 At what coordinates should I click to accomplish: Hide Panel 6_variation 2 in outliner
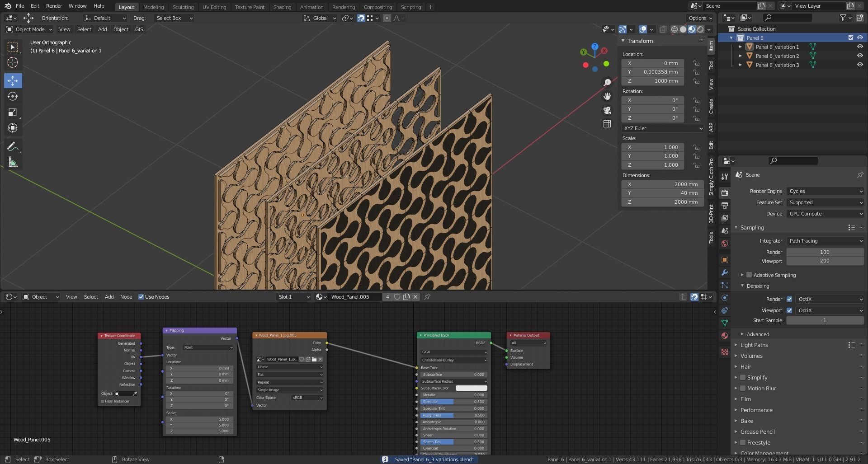pos(860,56)
